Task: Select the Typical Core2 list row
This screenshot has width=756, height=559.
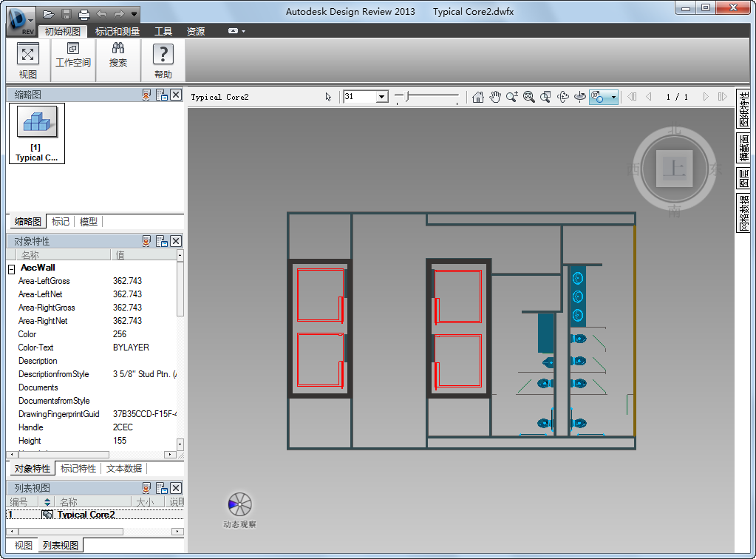Action: (95, 515)
